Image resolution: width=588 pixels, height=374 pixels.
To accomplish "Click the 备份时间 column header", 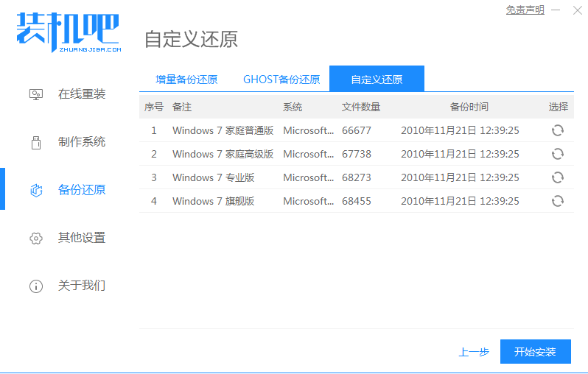I will point(469,107).
